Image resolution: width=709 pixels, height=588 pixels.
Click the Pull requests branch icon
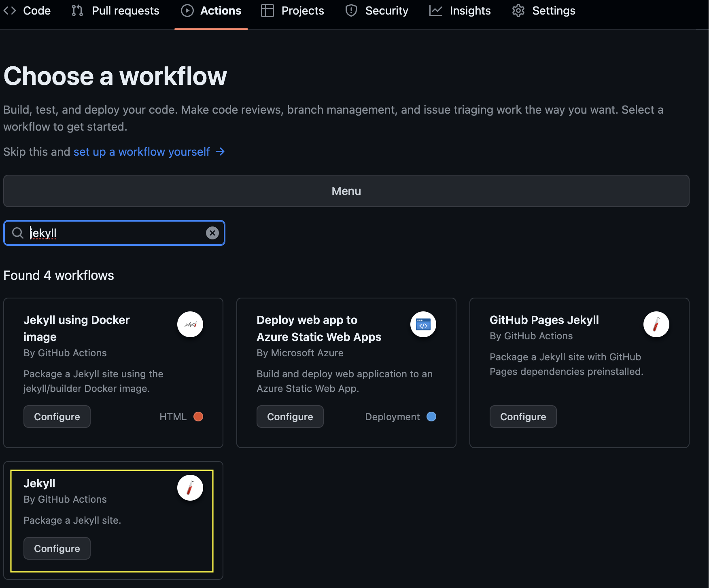pyautogui.click(x=77, y=11)
